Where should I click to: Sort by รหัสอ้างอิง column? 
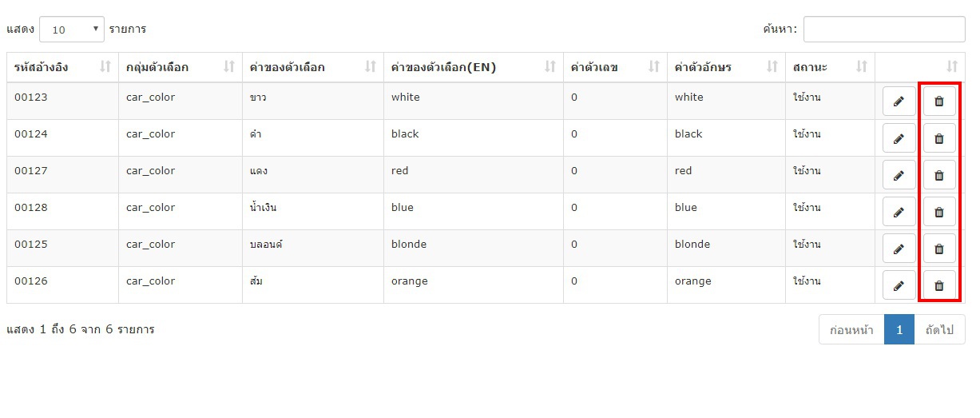[62, 67]
